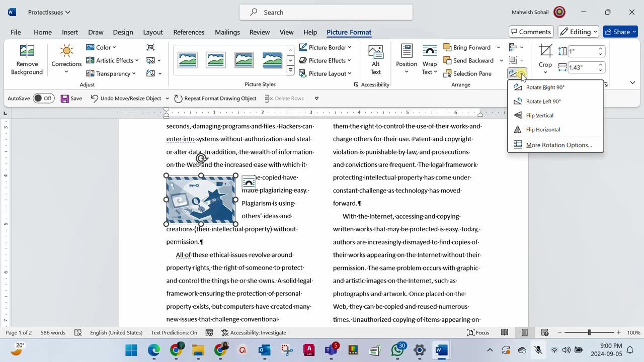The image size is (644, 362).
Task: Click picture rotation handle above image
Action: pos(201,159)
